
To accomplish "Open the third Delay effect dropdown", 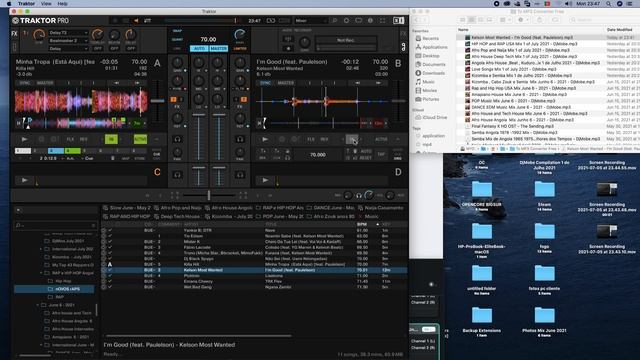I will [x=68, y=49].
